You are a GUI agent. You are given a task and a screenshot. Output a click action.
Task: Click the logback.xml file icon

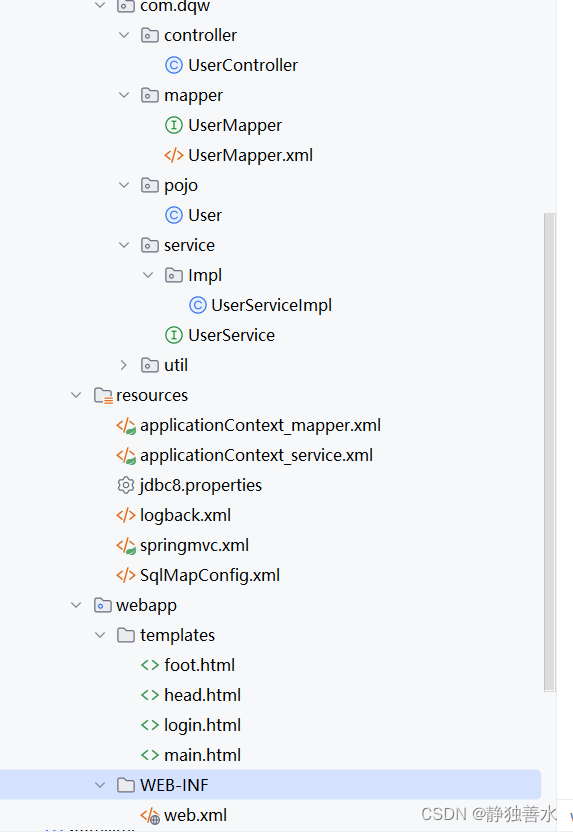pyautogui.click(x=126, y=515)
